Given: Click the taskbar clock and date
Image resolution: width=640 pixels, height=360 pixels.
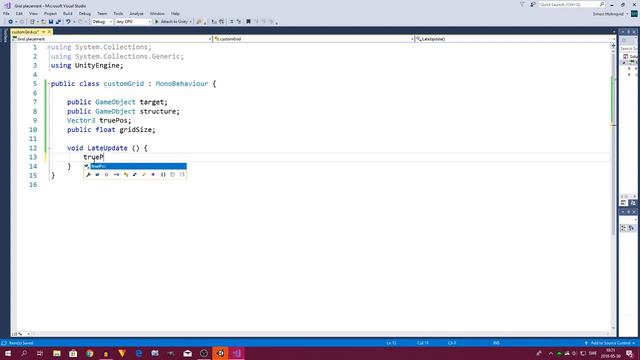Looking at the screenshot, I should pos(611,353).
